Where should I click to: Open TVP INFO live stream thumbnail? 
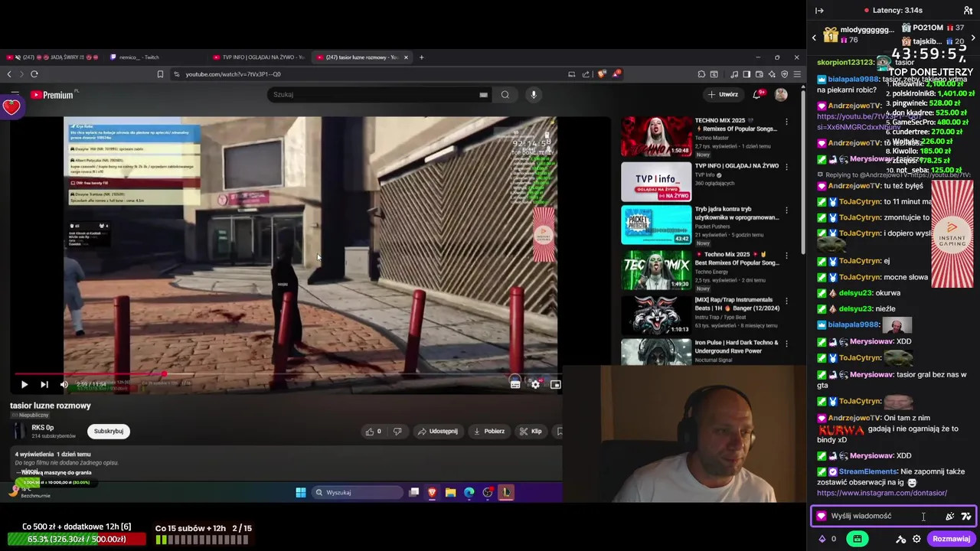(656, 181)
